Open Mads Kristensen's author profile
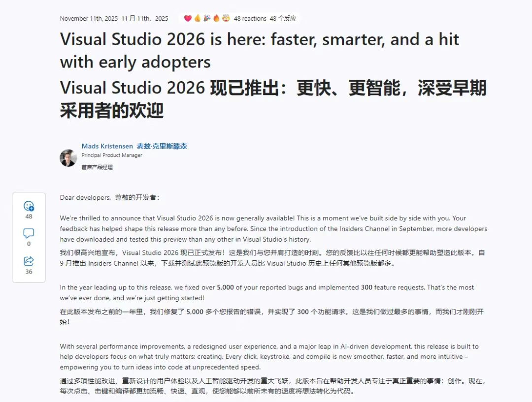532x402 pixels. coord(107,146)
